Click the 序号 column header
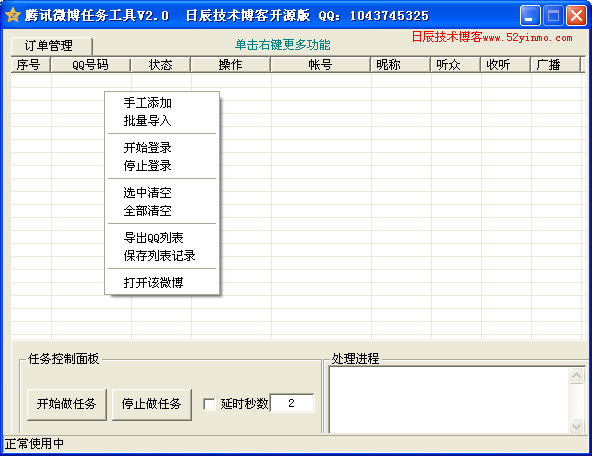The height and width of the screenshot is (456, 592). point(31,65)
